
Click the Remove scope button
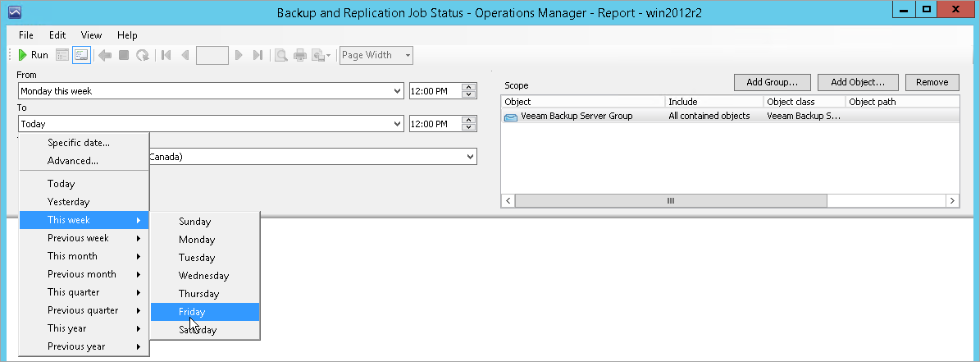coord(932,82)
